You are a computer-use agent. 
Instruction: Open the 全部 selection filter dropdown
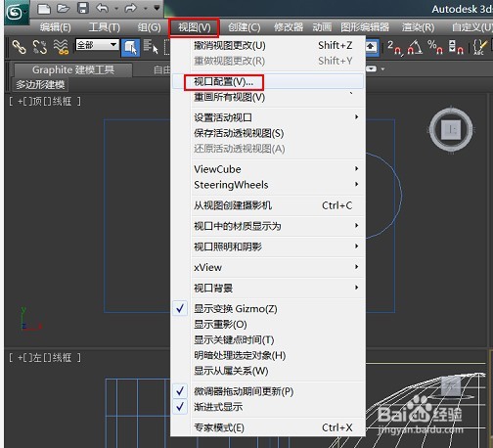(97, 45)
